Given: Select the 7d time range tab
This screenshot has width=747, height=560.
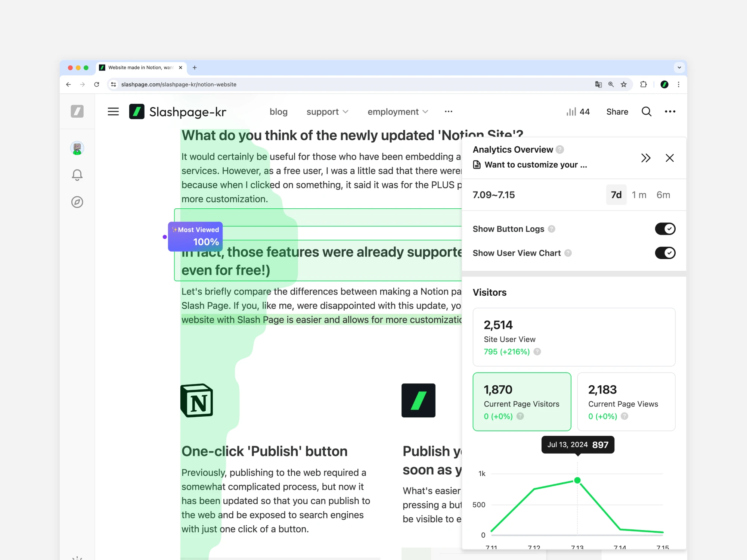Looking at the screenshot, I should pos(616,195).
